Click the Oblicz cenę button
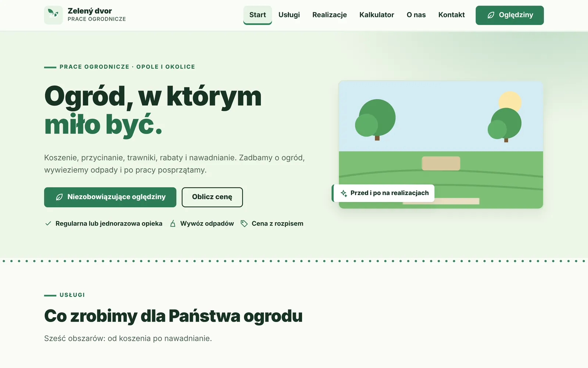Screen dimensions: 588x368 pos(212,197)
